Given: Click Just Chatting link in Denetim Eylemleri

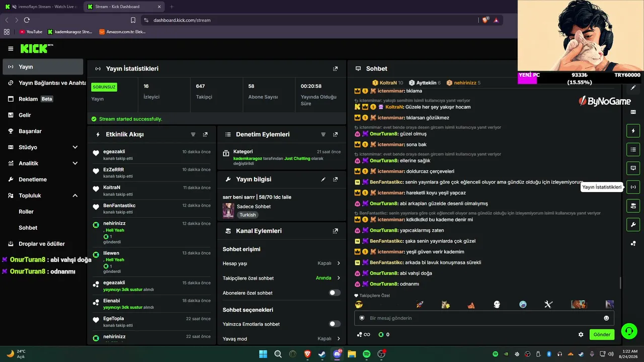Looking at the screenshot, I should click(297, 158).
